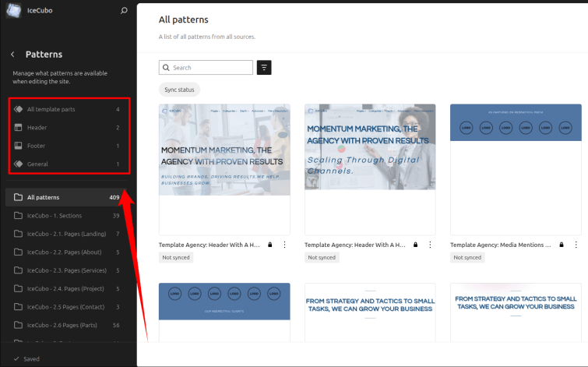588x367 pixels.
Task: Click the All template parts diamond icon
Action: click(x=18, y=109)
